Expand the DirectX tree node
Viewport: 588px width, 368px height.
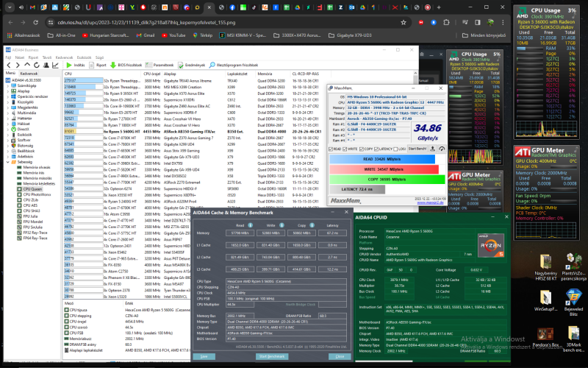(8, 130)
